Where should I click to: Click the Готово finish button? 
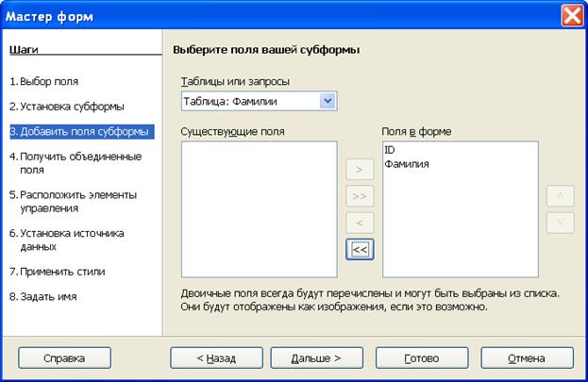(422, 358)
